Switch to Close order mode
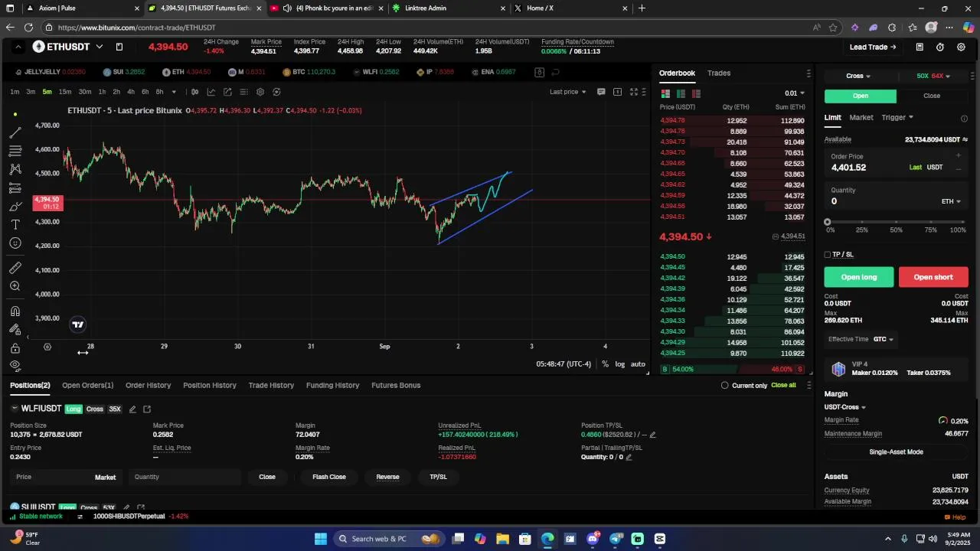 (x=932, y=96)
